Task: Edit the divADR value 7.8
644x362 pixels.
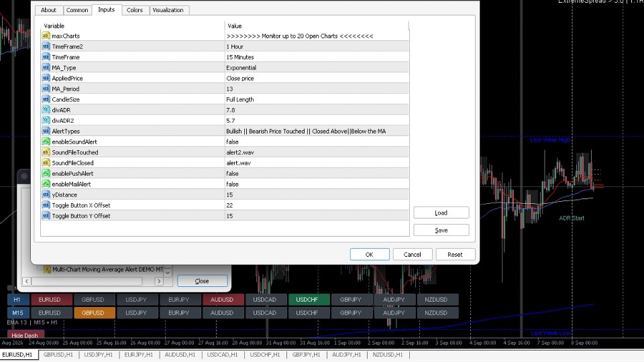Action: (x=317, y=110)
